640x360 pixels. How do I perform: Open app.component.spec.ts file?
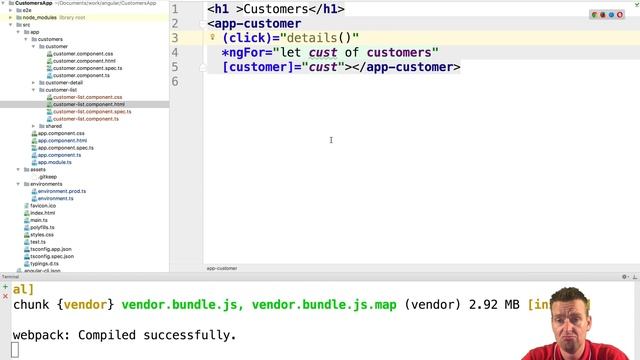coord(65,148)
